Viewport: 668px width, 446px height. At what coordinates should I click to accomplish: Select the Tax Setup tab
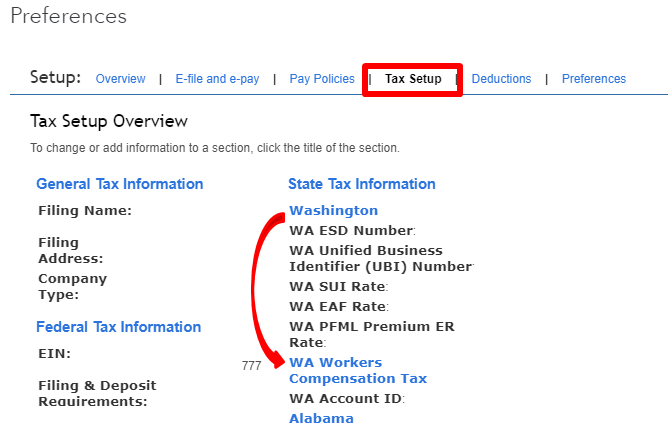click(x=413, y=79)
